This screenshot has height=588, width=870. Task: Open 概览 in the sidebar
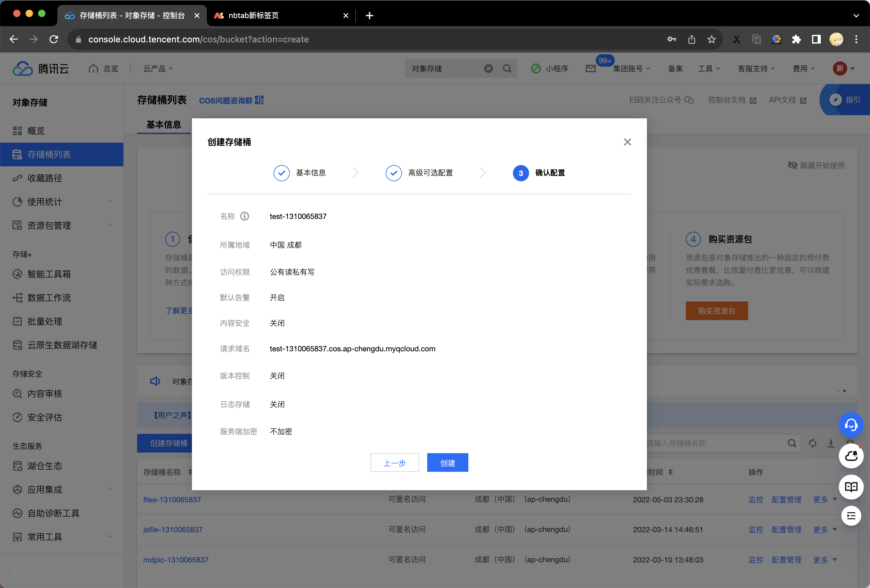(x=62, y=131)
